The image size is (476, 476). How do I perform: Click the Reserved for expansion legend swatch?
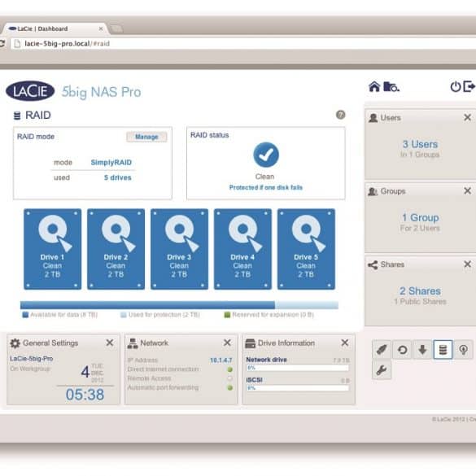click(x=227, y=315)
